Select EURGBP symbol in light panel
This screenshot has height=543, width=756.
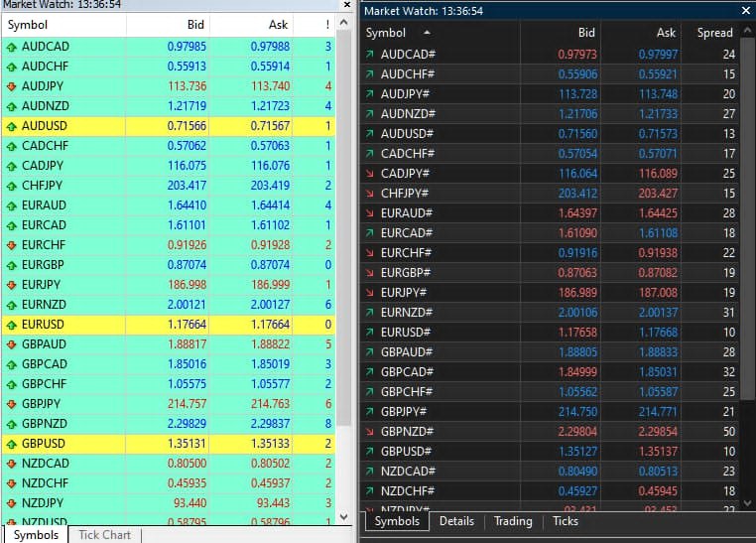(43, 265)
